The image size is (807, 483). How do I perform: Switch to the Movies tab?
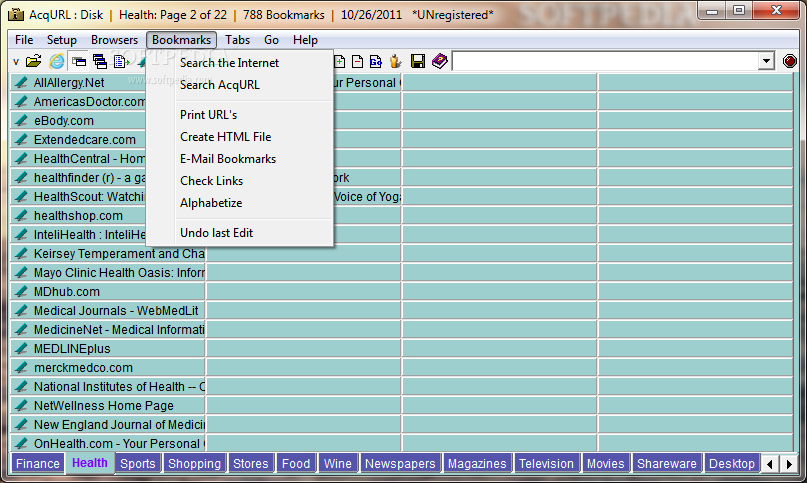[605, 463]
